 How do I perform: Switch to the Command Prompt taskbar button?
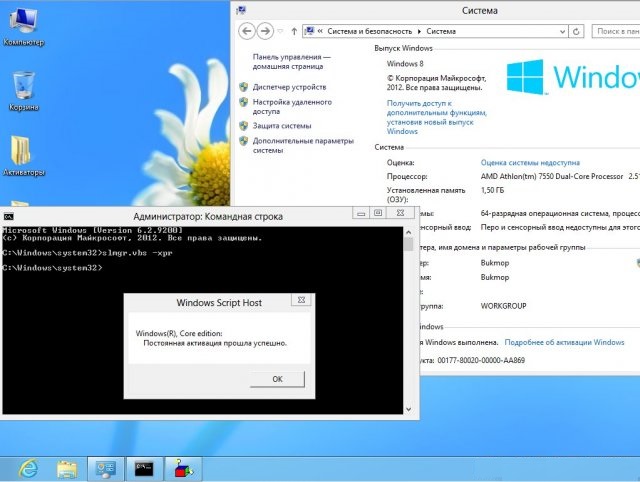(144, 469)
